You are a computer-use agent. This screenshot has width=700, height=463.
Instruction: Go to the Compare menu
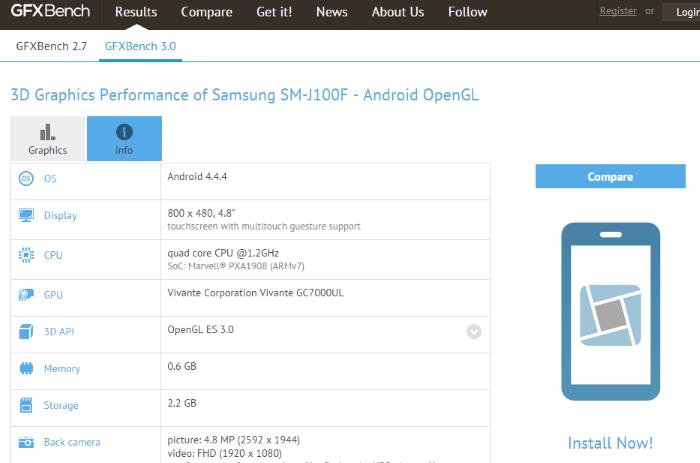[x=207, y=12]
